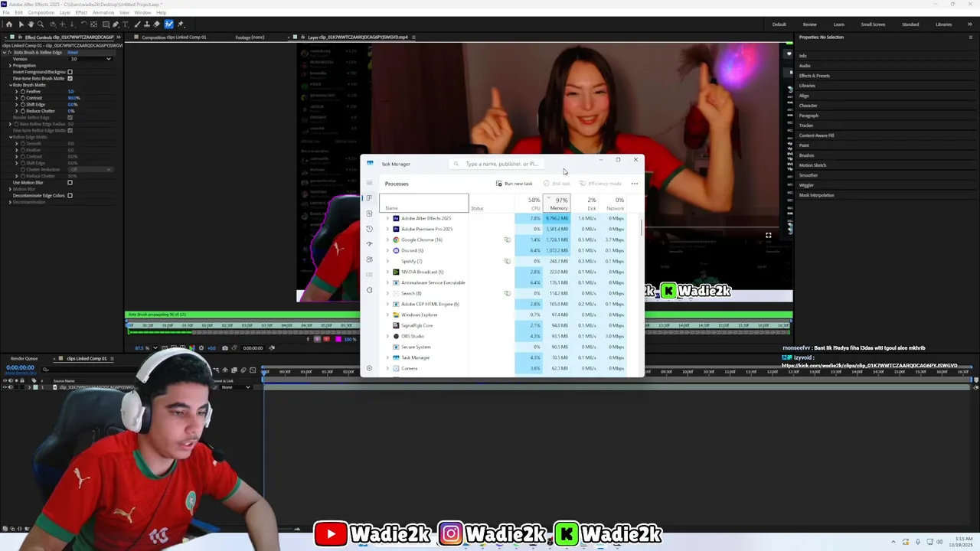Switch to Learn workspace
Viewport: 980px width, 551px height.
pyautogui.click(x=838, y=24)
